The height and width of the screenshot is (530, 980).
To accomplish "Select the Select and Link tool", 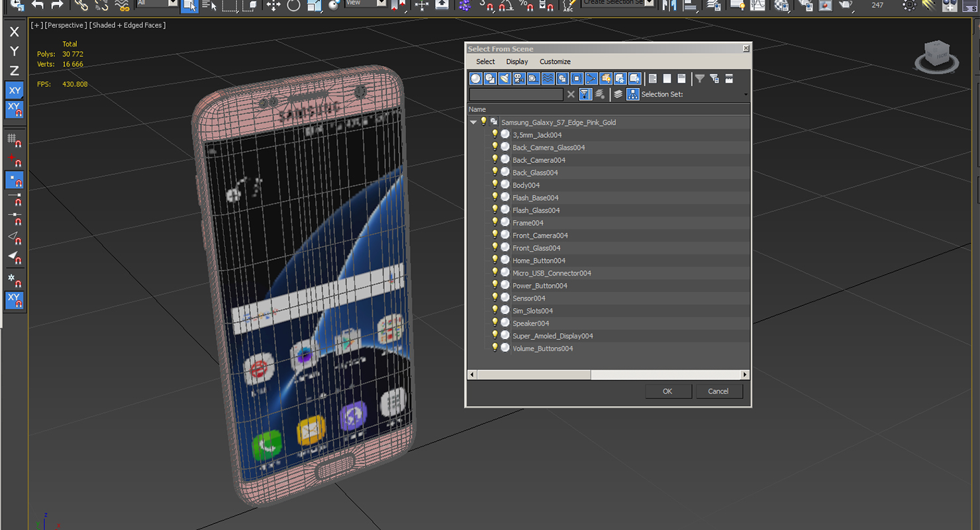I will tap(81, 5).
